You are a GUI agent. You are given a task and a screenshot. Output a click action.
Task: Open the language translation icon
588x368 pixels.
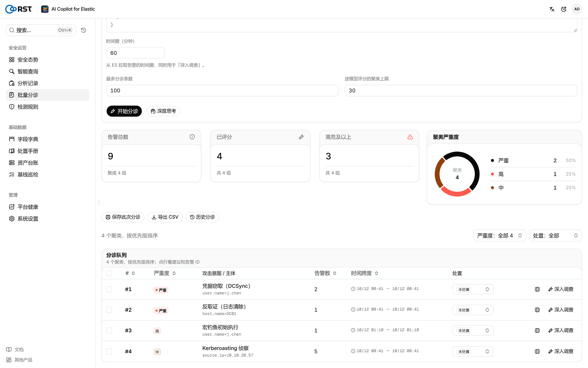(x=552, y=9)
